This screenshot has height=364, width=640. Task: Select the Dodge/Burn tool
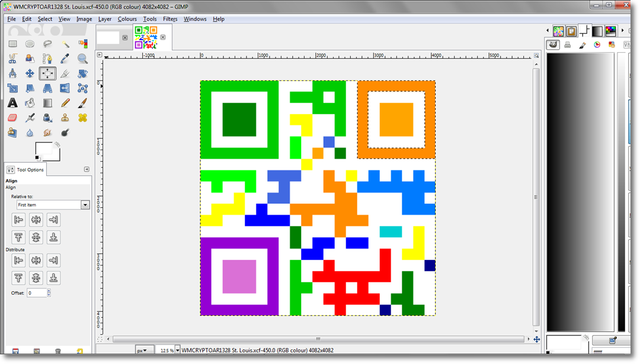pyautogui.click(x=65, y=133)
